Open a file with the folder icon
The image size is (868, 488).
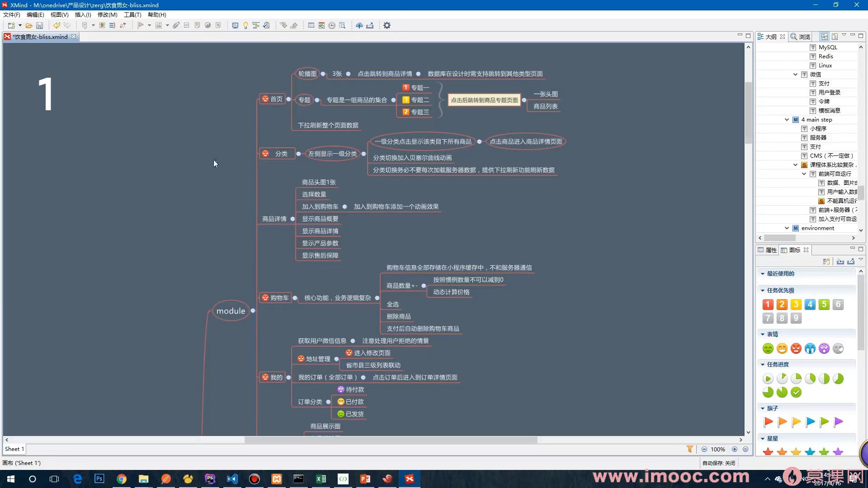coord(29,25)
